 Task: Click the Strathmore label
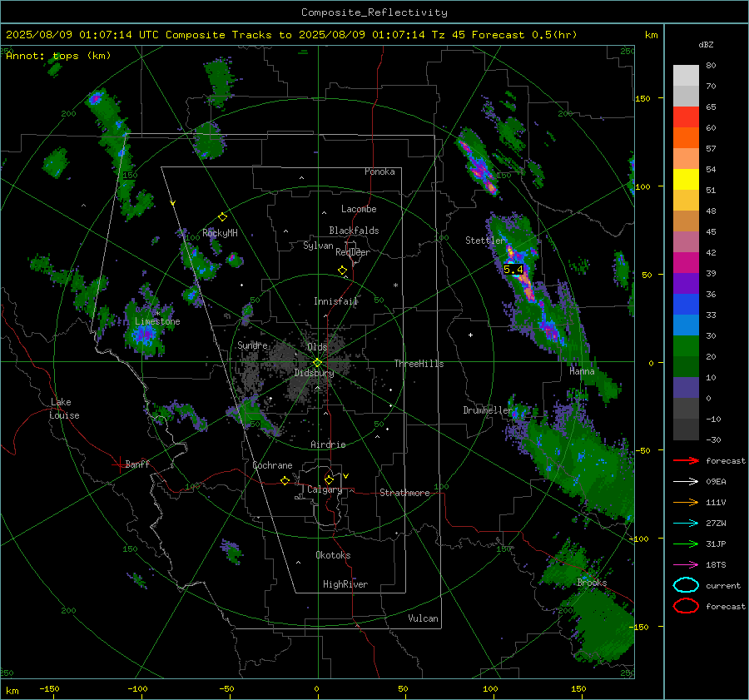(x=404, y=493)
